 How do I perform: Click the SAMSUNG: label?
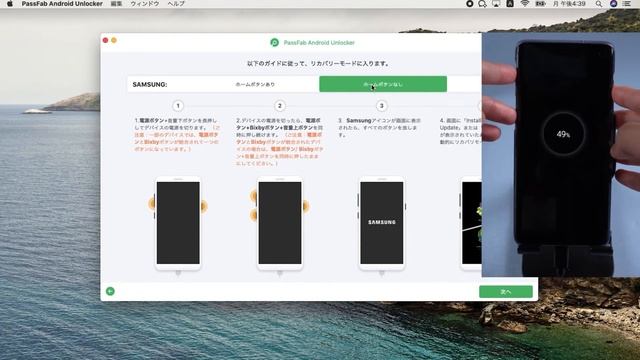click(x=150, y=84)
